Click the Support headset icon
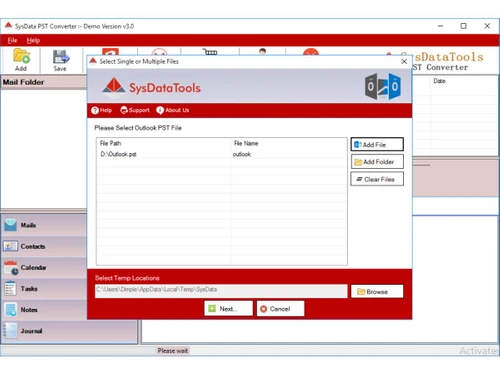Screen dimensions: 500x375 (x=124, y=110)
